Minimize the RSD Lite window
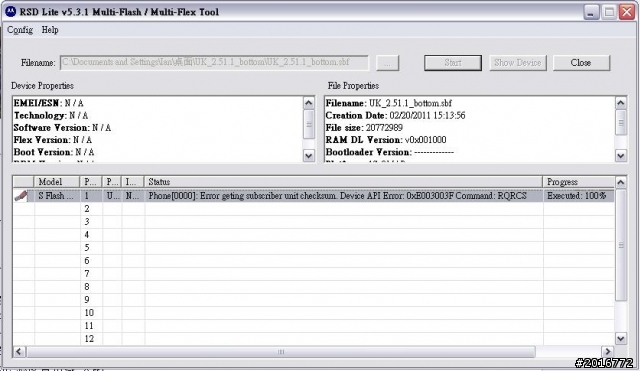 (x=591, y=12)
